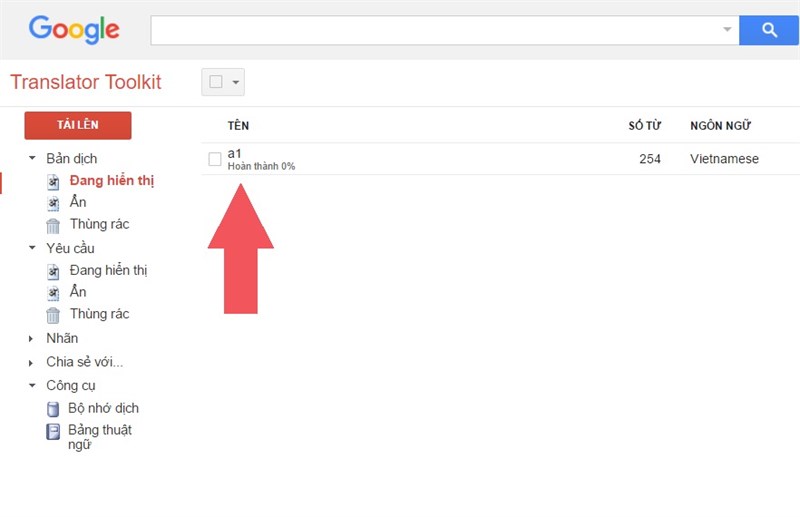
Task: Click the Chia sẻ với... label
Action: (85, 362)
